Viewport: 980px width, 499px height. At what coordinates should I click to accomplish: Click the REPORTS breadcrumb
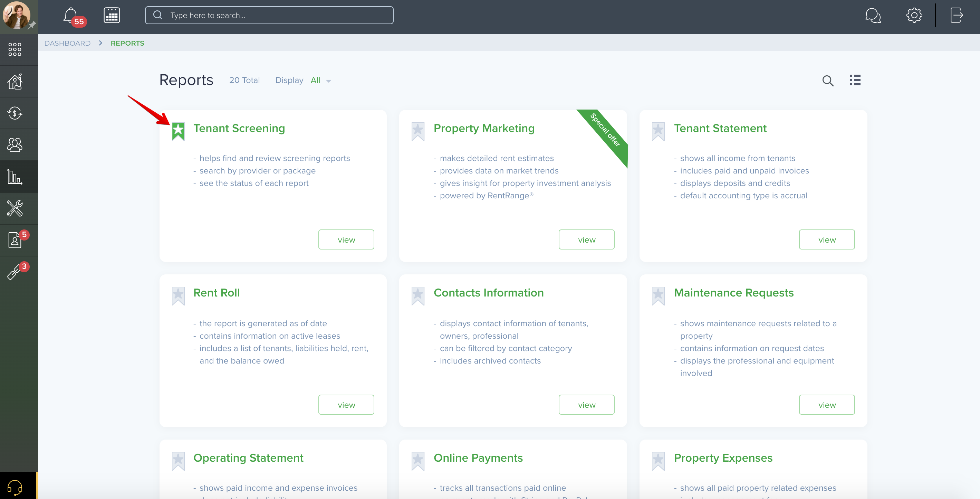127,43
